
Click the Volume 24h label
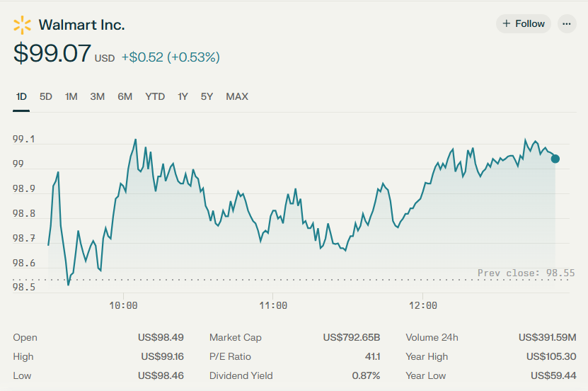[432, 337]
